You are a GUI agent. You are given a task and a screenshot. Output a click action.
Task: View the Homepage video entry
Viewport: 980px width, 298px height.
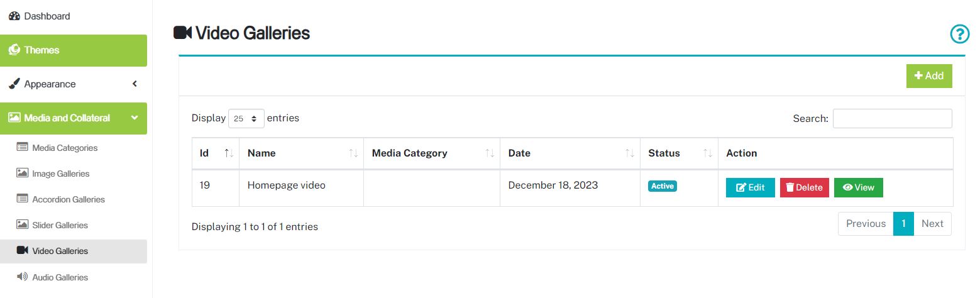click(858, 187)
